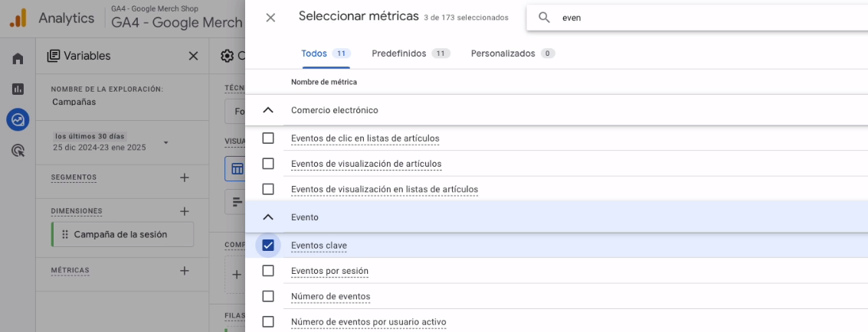The width and height of the screenshot is (868, 332).
Task: Close the Variables panel
Action: 193,56
